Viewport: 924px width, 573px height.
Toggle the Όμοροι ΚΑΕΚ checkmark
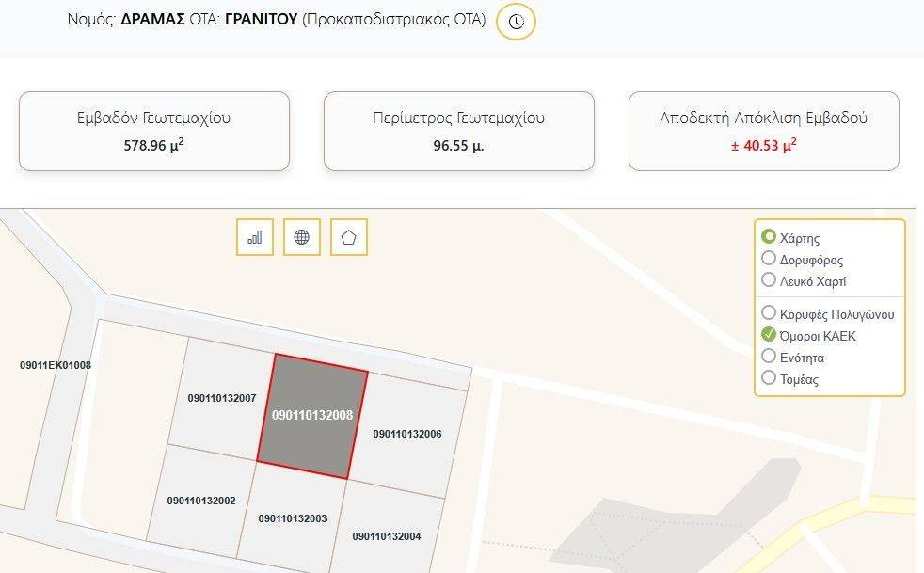pyautogui.click(x=769, y=334)
